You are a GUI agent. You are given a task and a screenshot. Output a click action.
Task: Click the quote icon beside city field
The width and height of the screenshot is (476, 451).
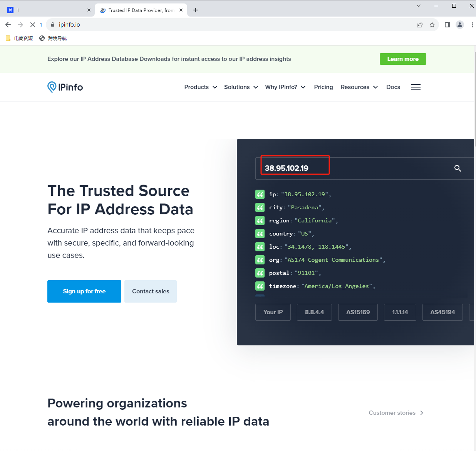pyautogui.click(x=260, y=207)
